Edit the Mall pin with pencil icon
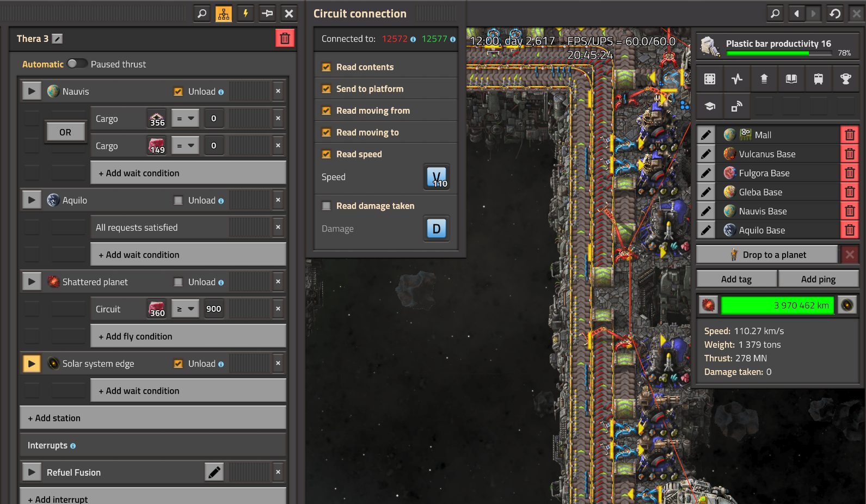The width and height of the screenshot is (866, 504). (x=706, y=135)
